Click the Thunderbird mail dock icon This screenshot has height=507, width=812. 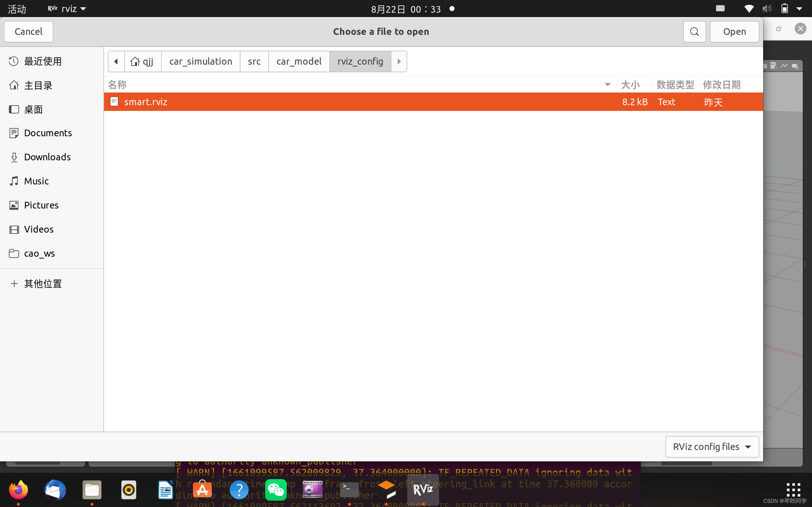point(56,490)
